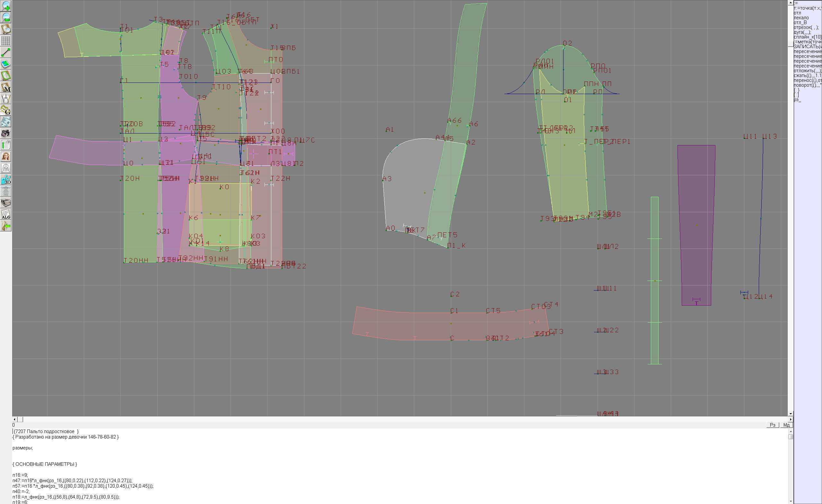Switch to the Мд tab
The height and width of the screenshot is (504, 822).
[786, 425]
